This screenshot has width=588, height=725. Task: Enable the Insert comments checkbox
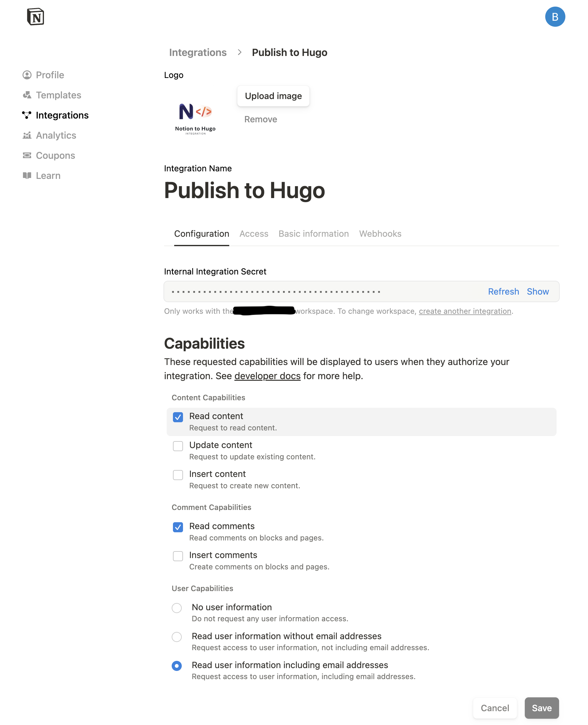coord(178,556)
